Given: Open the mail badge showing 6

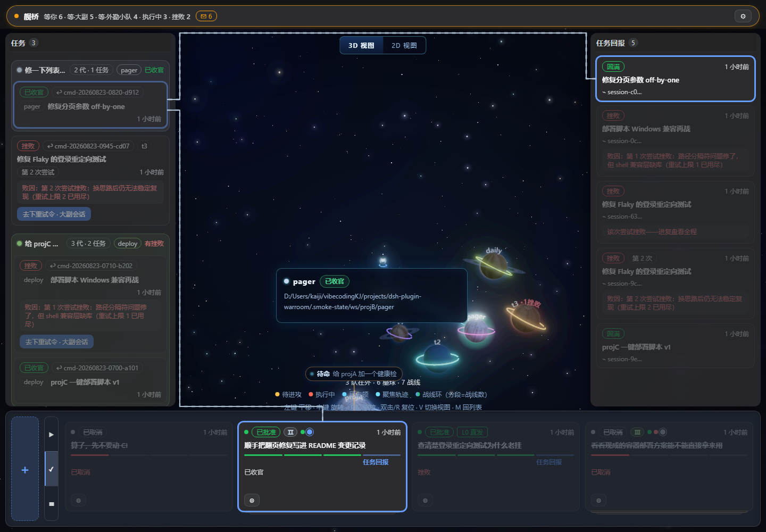Looking at the screenshot, I should (x=206, y=16).
